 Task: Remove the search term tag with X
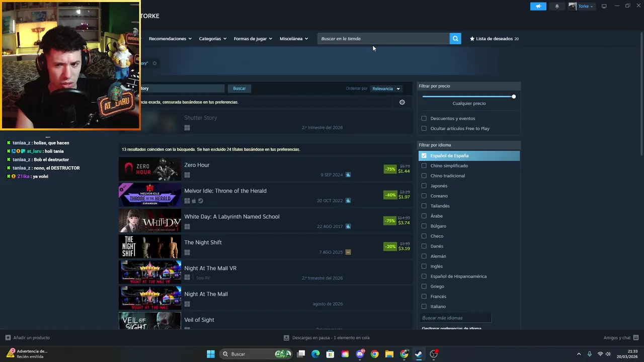tap(154, 63)
